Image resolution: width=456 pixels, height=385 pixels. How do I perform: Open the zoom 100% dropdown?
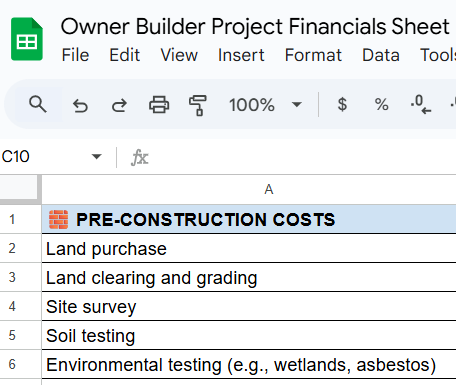(265, 105)
